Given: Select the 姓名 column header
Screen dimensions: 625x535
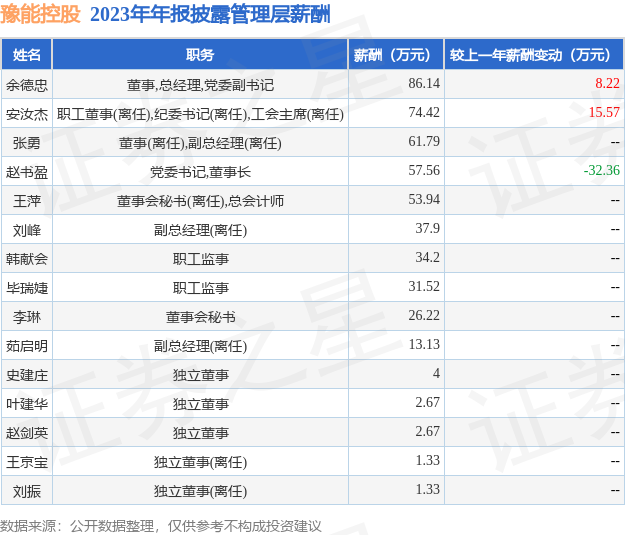Looking at the screenshot, I should [27, 55].
